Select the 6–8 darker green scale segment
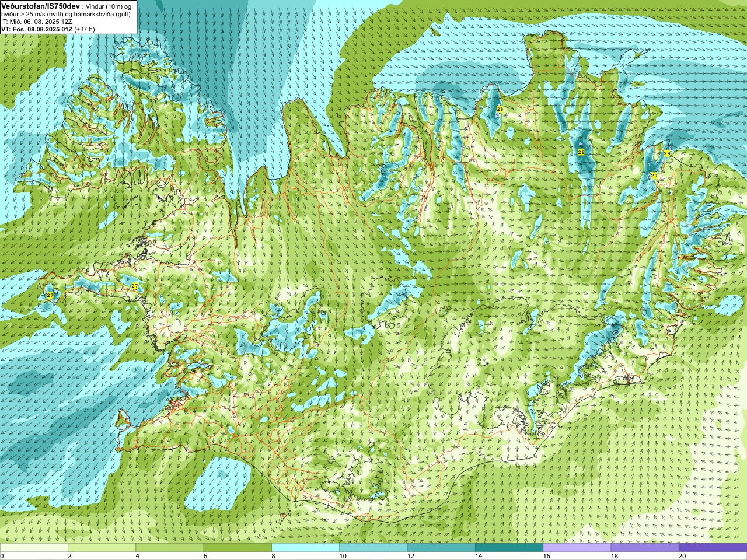 [238, 548]
